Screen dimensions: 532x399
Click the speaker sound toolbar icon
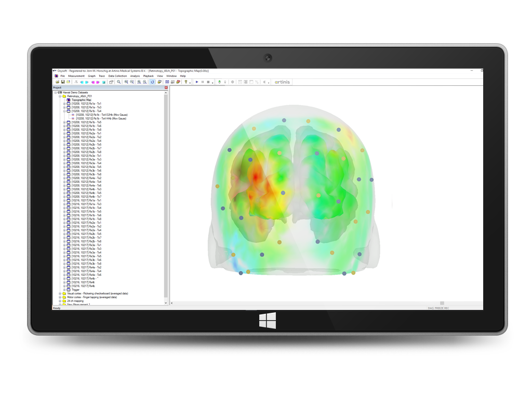[x=264, y=82]
